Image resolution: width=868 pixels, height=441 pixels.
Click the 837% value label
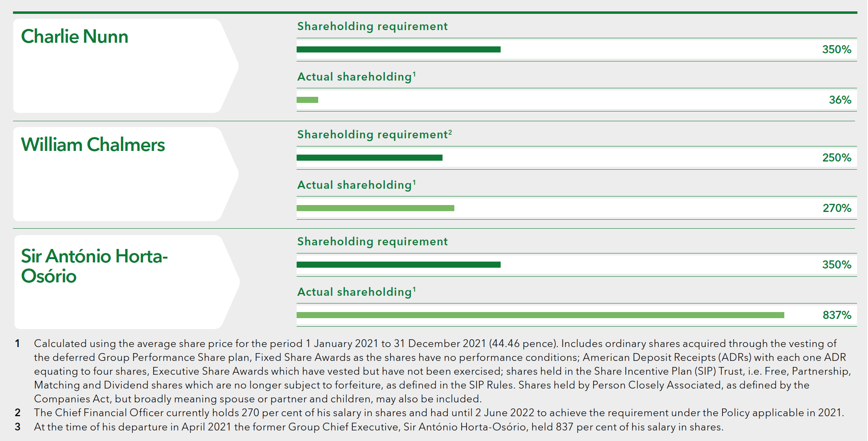[x=837, y=315]
